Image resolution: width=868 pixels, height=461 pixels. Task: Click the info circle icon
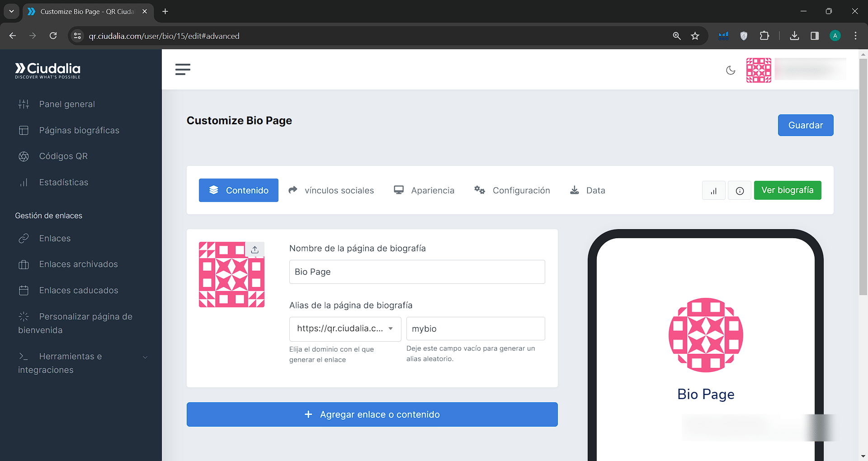740,191
